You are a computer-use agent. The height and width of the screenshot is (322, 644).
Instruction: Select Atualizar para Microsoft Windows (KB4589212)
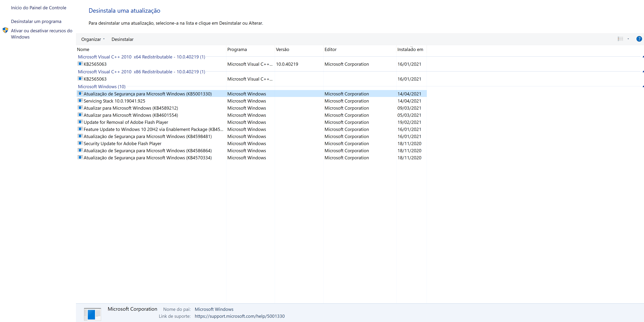131,108
